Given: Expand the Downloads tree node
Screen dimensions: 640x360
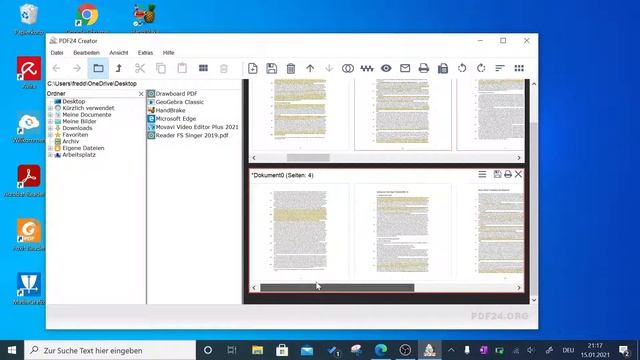Looking at the screenshot, I should click(50, 128).
